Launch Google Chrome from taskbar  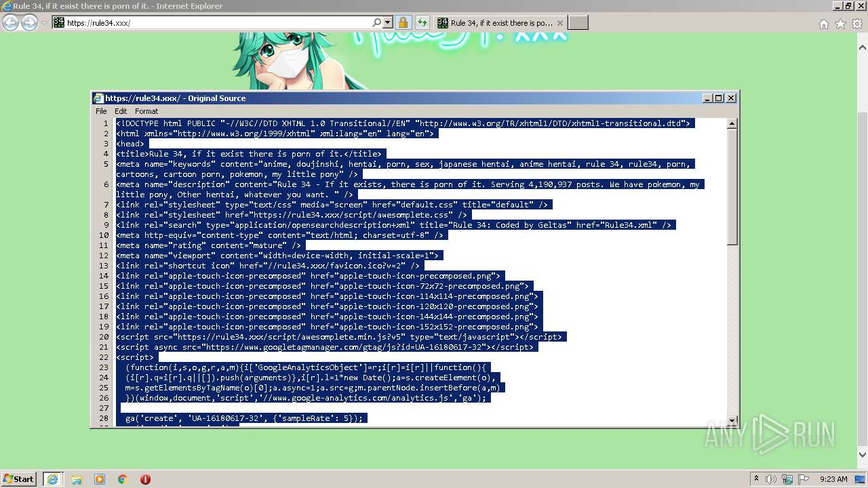click(x=123, y=479)
